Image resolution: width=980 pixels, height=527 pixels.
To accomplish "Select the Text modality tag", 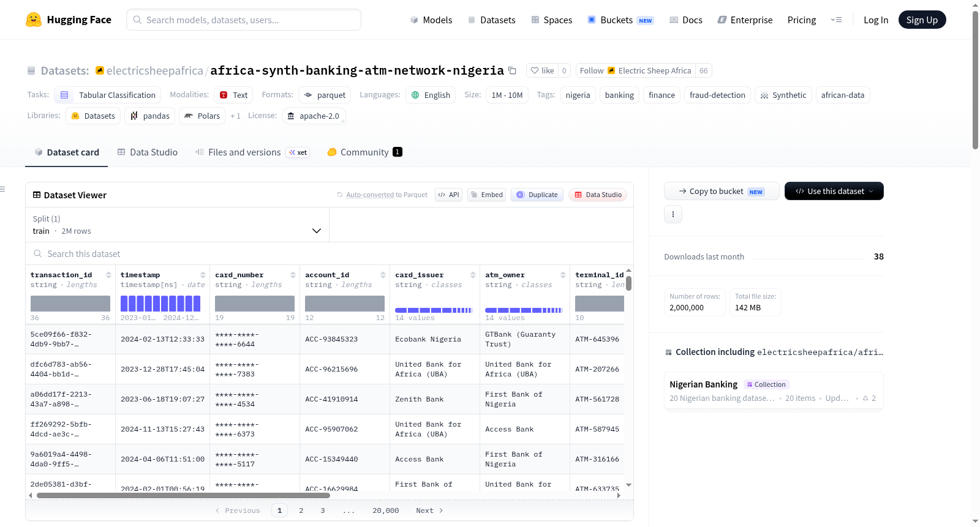I will pos(233,95).
